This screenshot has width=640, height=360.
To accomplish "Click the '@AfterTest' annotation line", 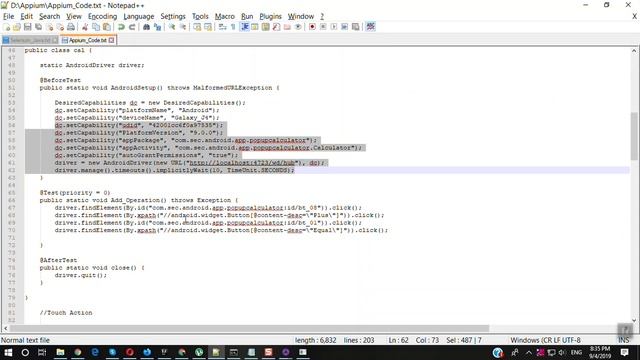I will [58, 260].
